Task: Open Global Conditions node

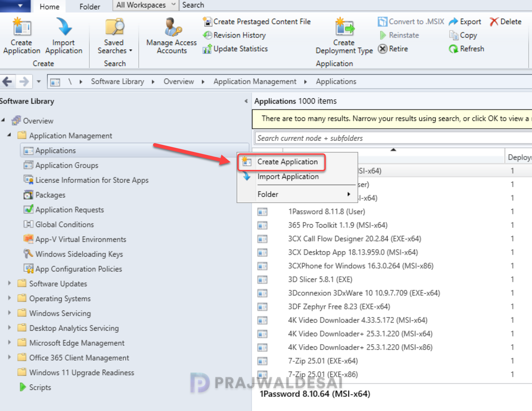Action: coord(65,225)
